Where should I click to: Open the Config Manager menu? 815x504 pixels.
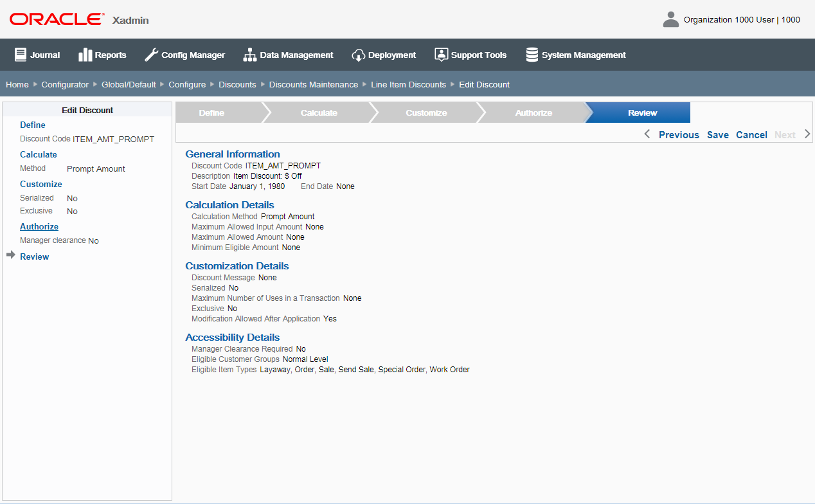tap(184, 55)
